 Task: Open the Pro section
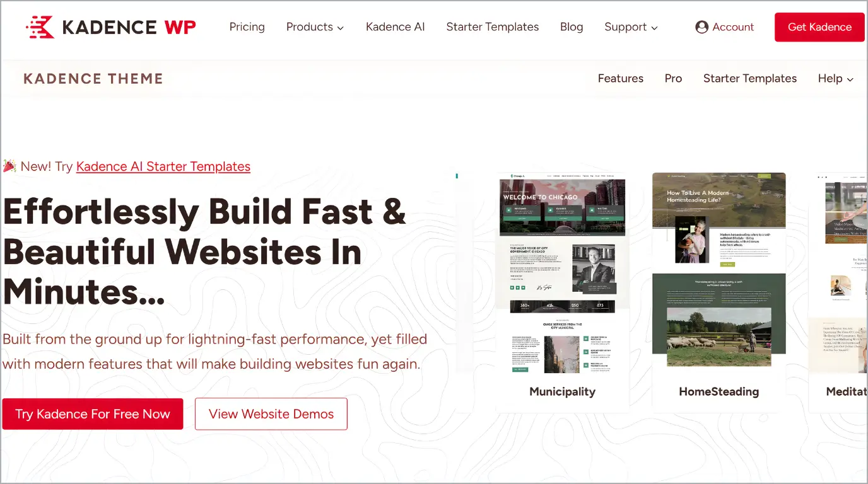[673, 78]
